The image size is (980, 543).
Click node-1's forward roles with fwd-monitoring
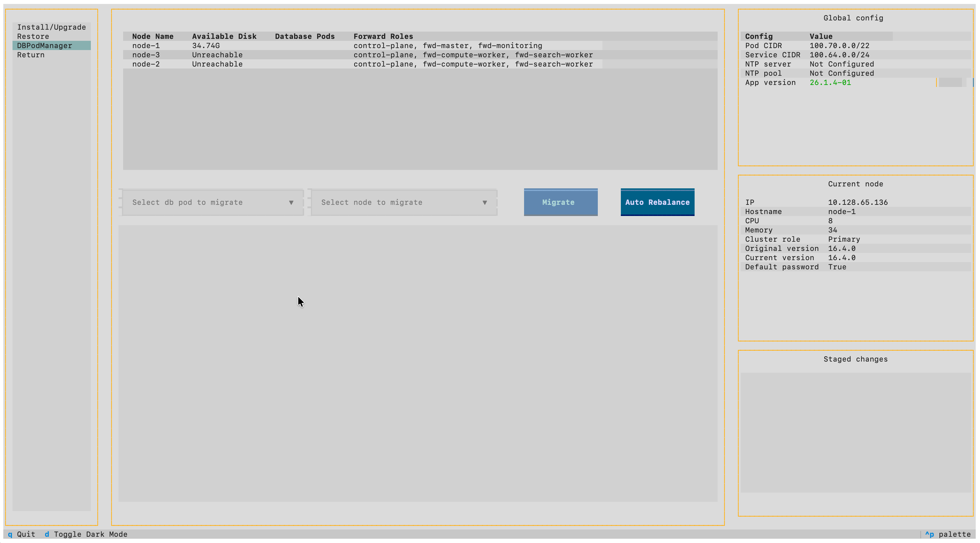click(x=448, y=45)
